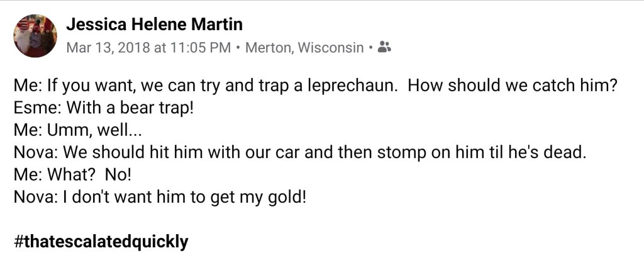Open the Merton, Wisconsin location link

[304, 47]
